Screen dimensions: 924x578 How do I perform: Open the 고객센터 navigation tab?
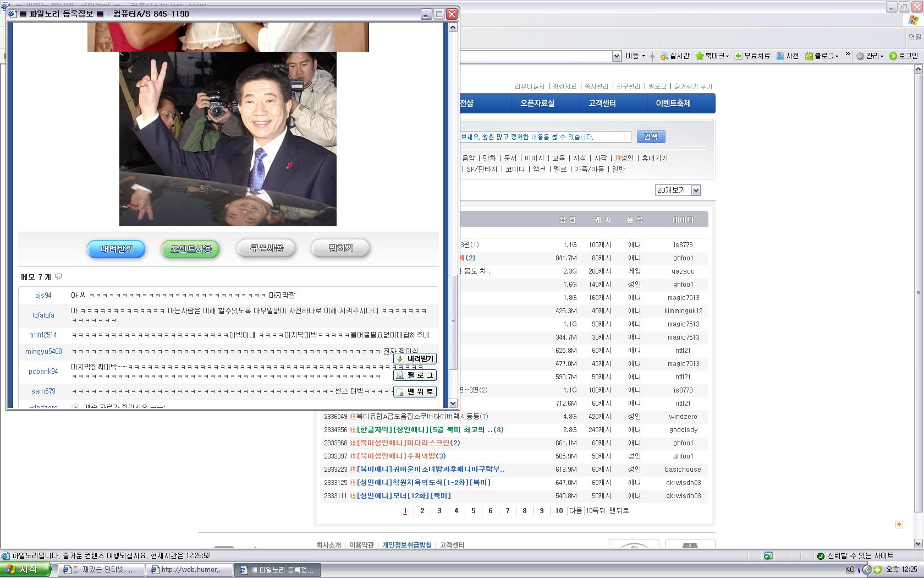click(602, 103)
